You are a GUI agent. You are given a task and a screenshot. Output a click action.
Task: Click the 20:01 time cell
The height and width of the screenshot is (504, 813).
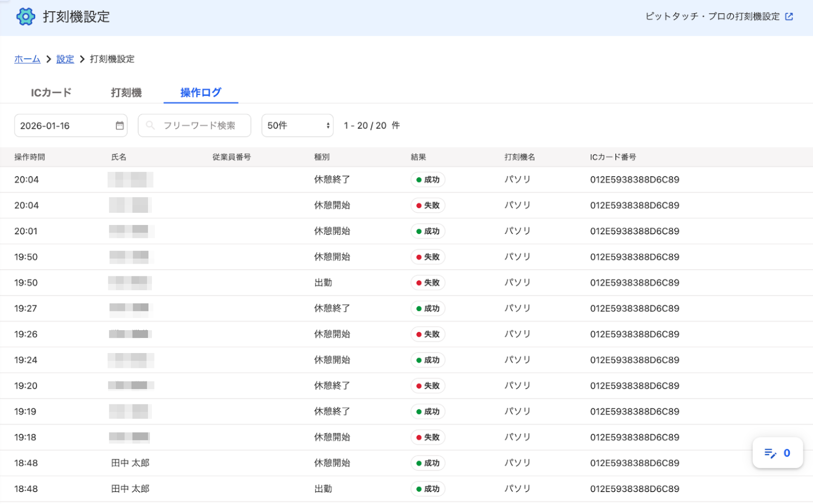pos(26,231)
